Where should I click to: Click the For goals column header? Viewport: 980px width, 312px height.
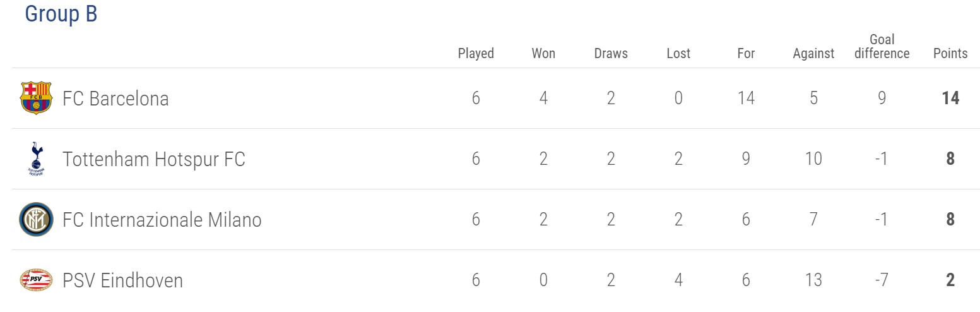(x=746, y=54)
